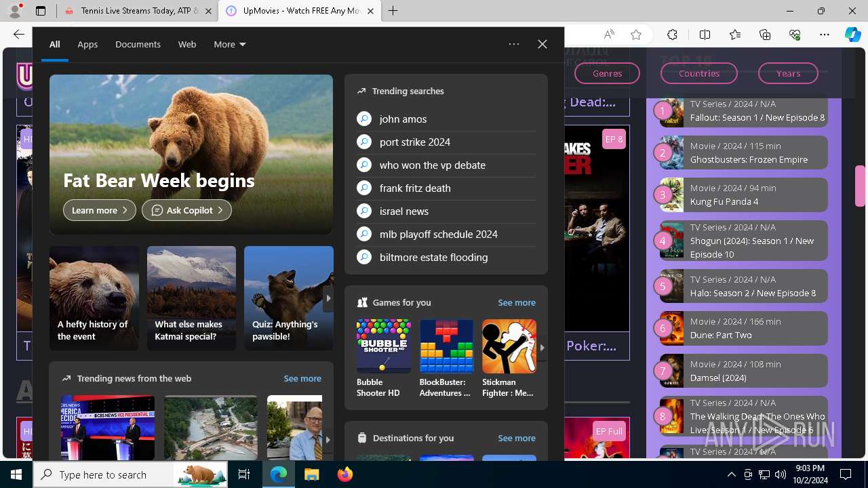The image size is (868, 488).
Task: Open Browser essentials icon
Action: coord(795,35)
